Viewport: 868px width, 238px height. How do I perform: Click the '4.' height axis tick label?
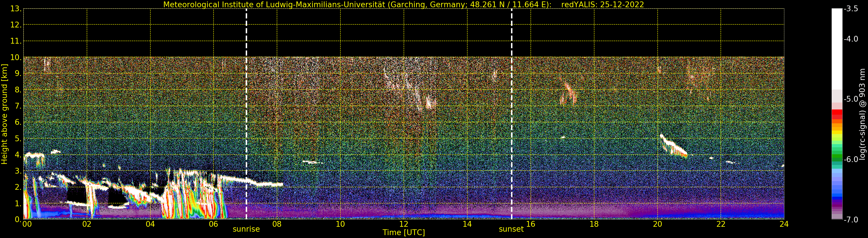pyautogui.click(x=18, y=155)
